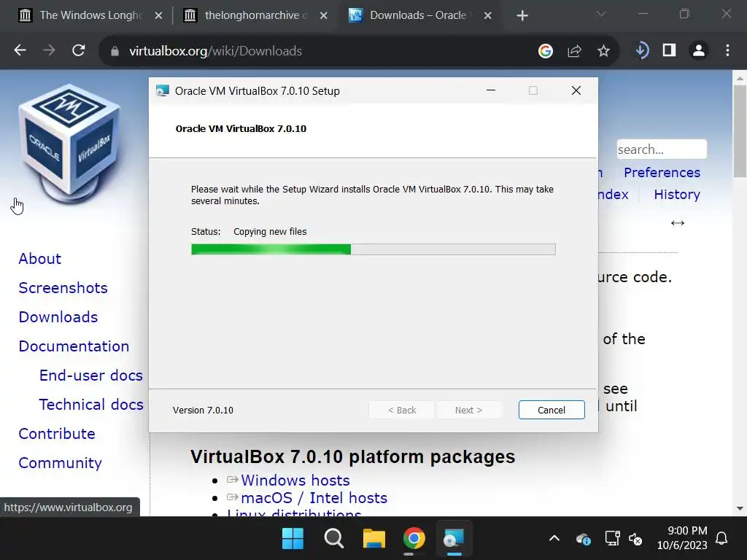Click the Google icon in address bar
747x560 pixels.
tap(546, 50)
